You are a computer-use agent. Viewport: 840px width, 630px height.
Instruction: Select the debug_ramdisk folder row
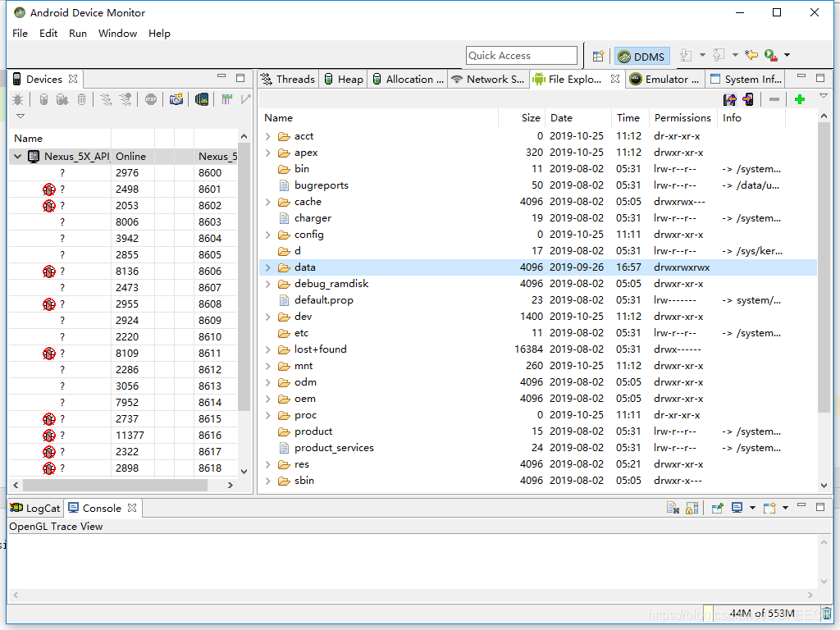tap(538, 284)
